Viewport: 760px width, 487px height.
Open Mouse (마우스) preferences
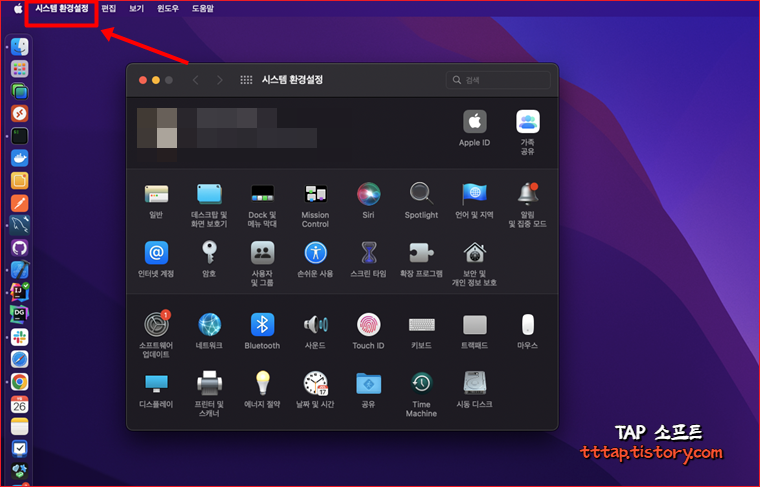pyautogui.click(x=527, y=324)
